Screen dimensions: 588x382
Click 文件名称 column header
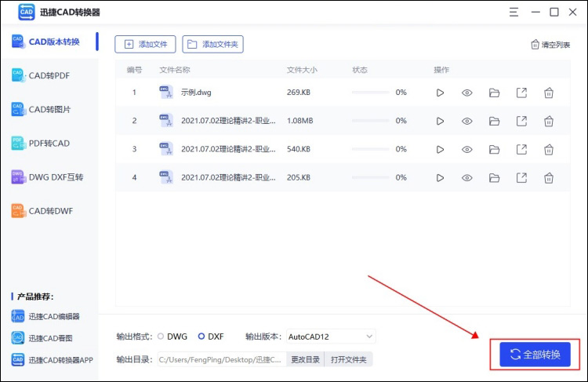175,70
